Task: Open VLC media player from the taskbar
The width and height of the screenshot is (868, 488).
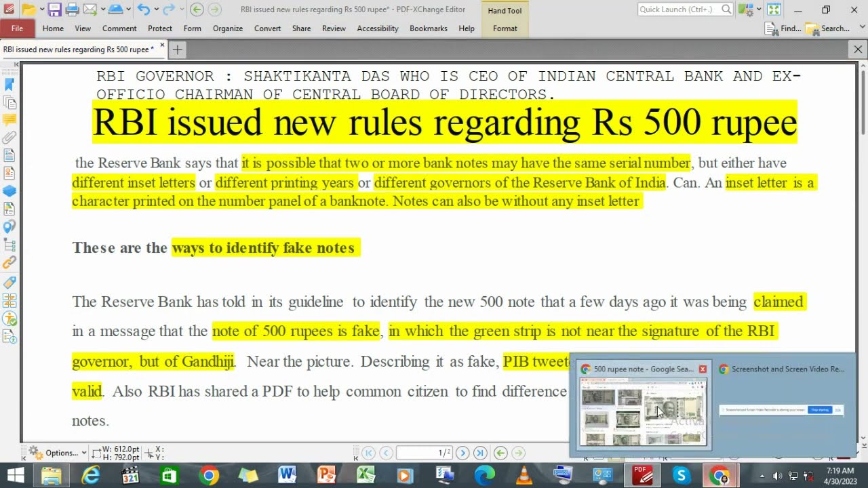Action: click(524, 475)
